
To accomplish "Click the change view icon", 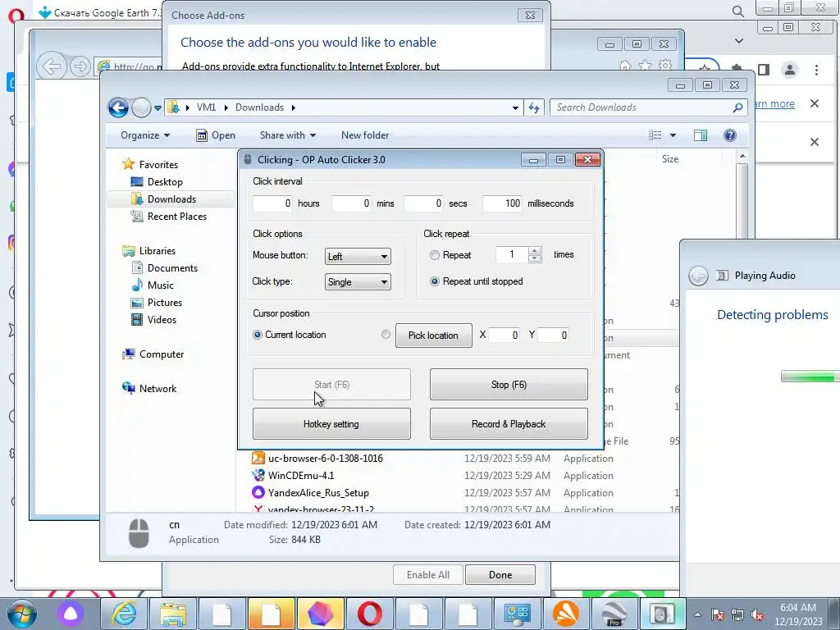I will click(655, 135).
